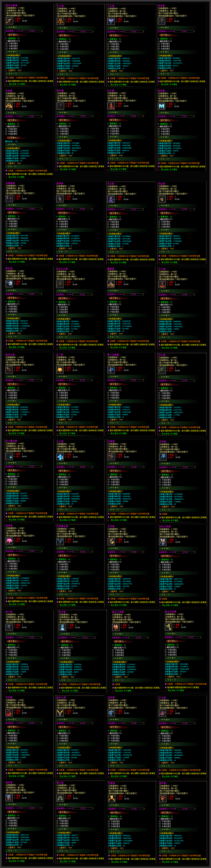211x868 pixels.
Task: Click the blue creature icon in 加布兽 card
Action: 62,627
